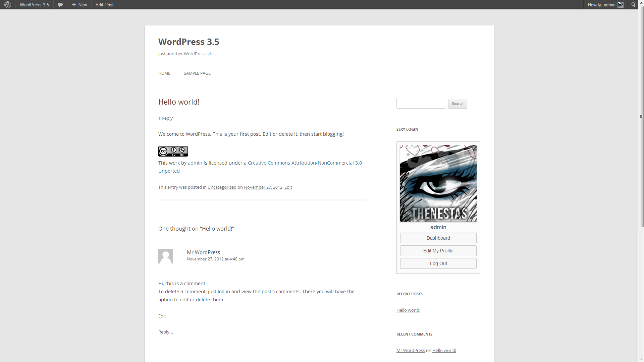Click the WordPress 3.5 site title
The width and height of the screenshot is (644, 362).
tap(189, 42)
